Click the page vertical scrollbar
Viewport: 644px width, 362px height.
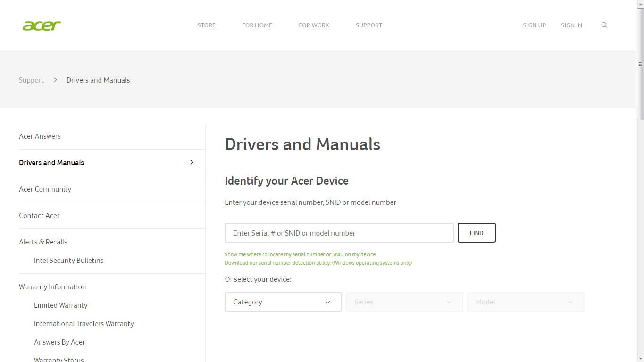pos(640,64)
